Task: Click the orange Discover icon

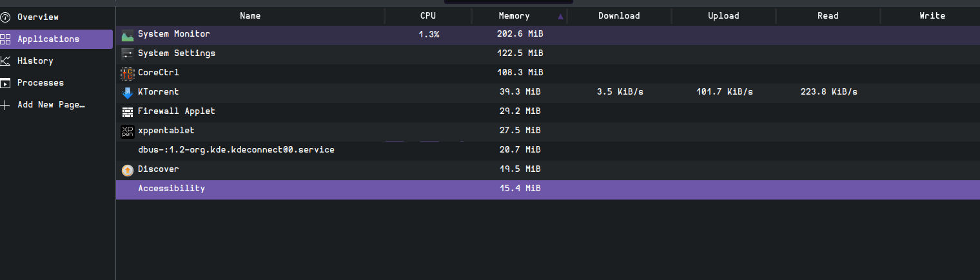Action: point(127,170)
